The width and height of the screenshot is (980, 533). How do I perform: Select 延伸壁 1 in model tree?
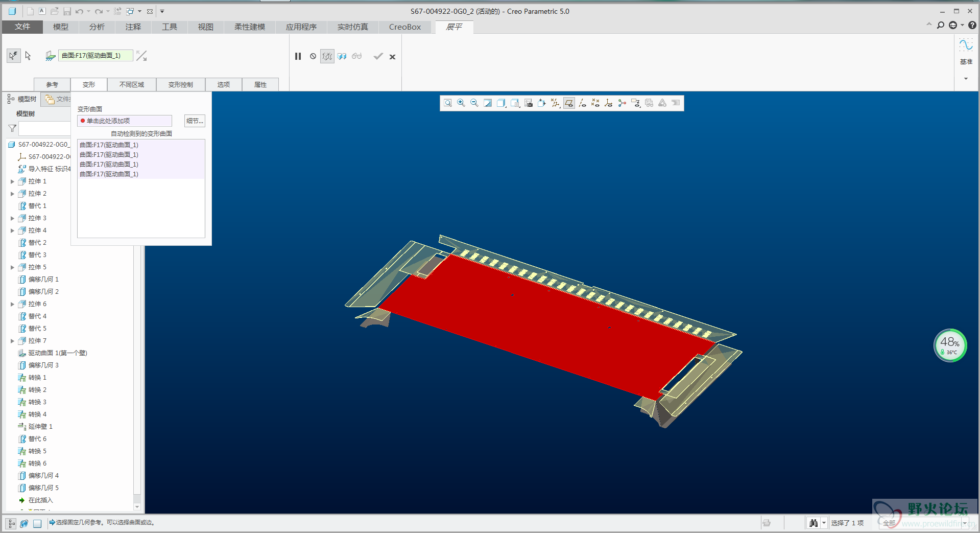(40, 427)
